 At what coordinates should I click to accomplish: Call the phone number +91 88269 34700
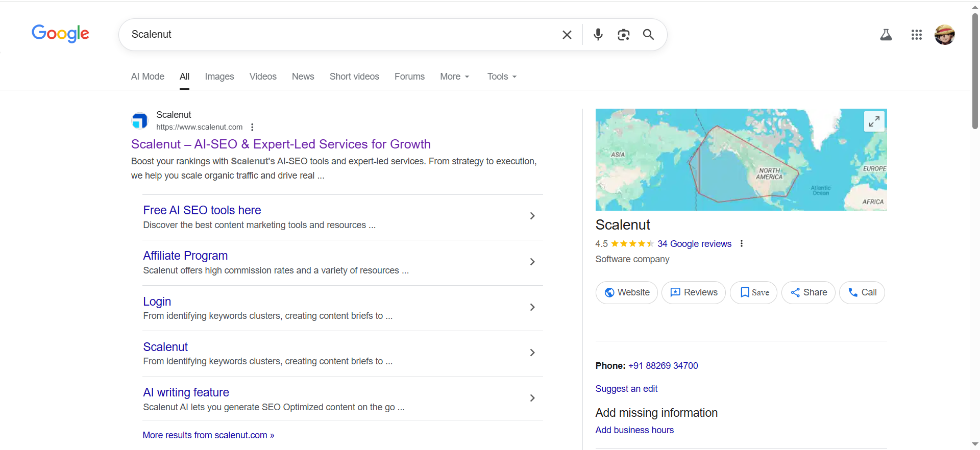pos(663,366)
